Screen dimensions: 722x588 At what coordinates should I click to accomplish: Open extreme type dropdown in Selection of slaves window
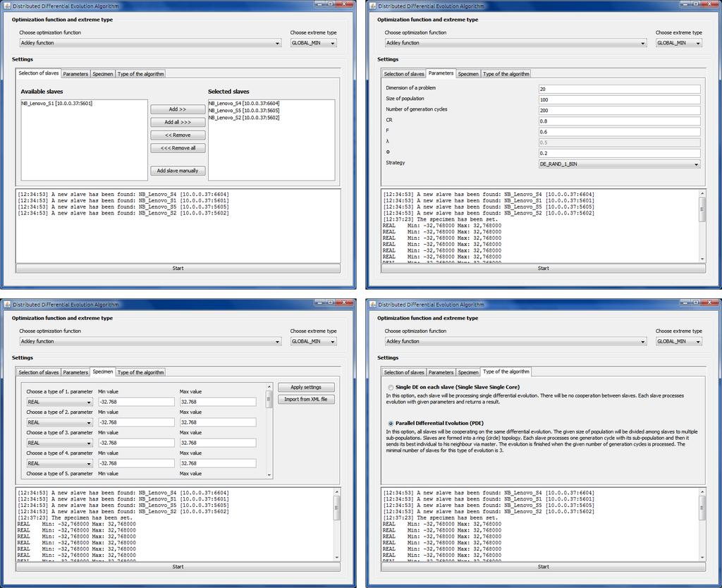pos(313,43)
